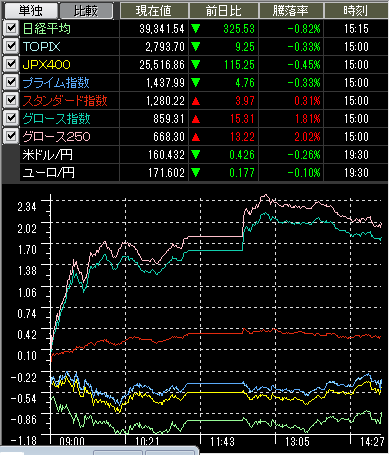Click the 1,437.99 current value
The image size is (390, 455).
click(x=165, y=83)
